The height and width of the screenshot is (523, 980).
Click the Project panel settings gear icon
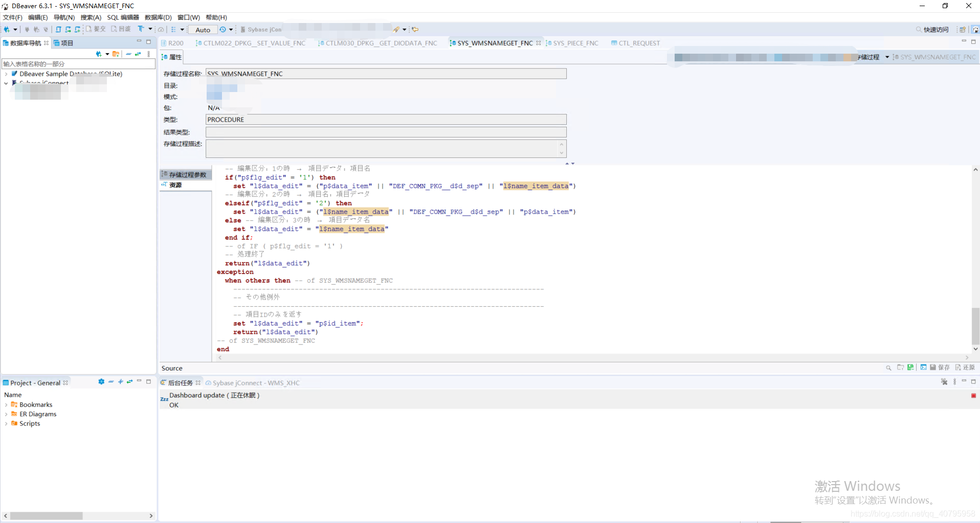pos(101,382)
